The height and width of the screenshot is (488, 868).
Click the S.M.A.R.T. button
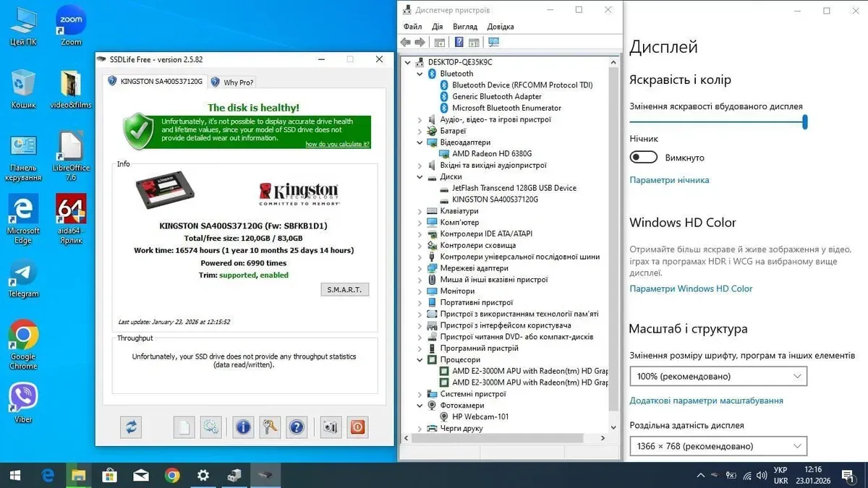(x=344, y=290)
